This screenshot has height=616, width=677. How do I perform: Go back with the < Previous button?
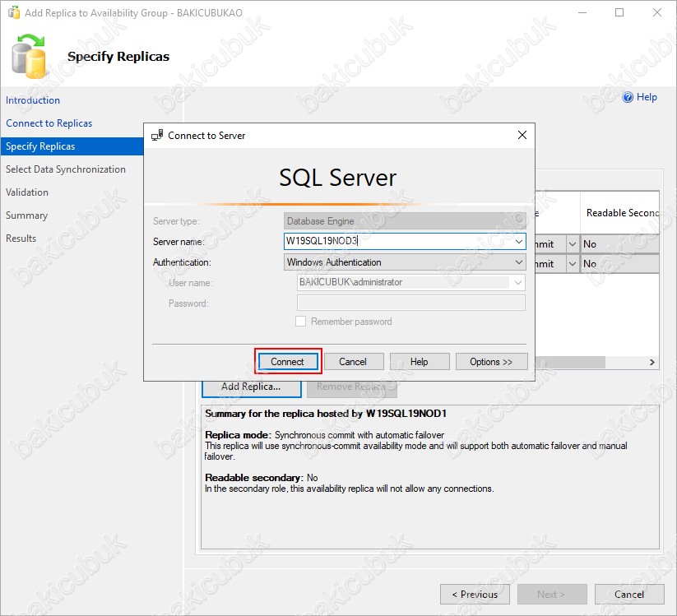[475, 595]
